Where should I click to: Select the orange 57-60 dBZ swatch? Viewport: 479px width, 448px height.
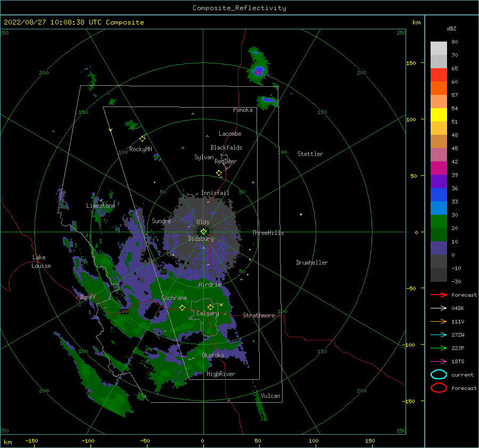439,88
